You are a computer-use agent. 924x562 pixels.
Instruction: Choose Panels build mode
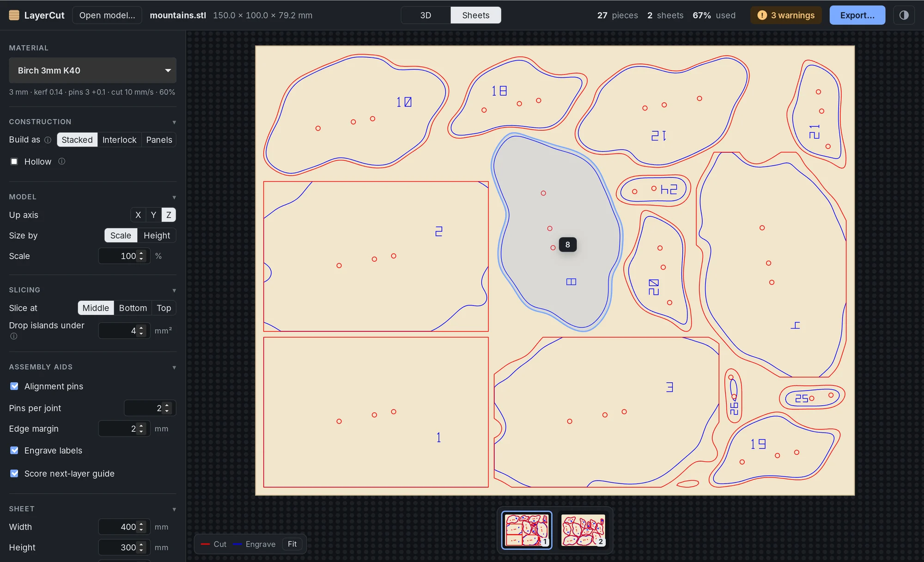point(159,140)
